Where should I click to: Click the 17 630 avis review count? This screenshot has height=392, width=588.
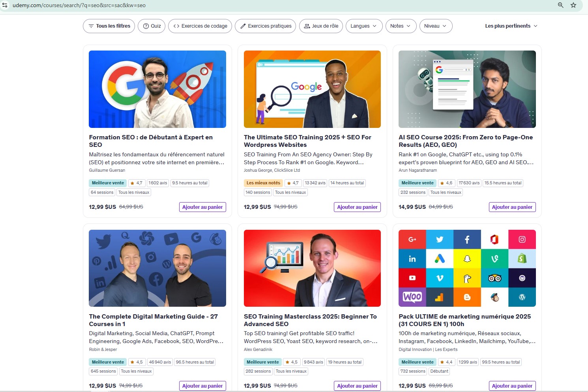pyautogui.click(x=469, y=183)
